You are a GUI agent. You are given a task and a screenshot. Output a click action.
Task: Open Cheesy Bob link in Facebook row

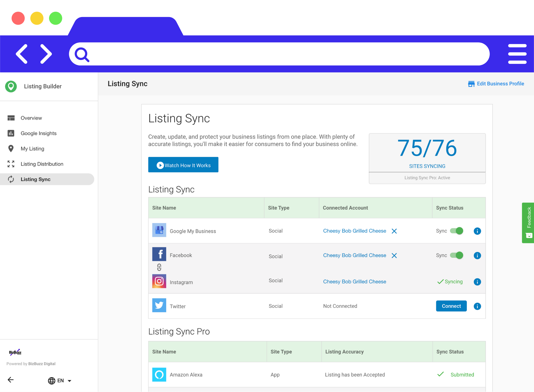coord(354,255)
